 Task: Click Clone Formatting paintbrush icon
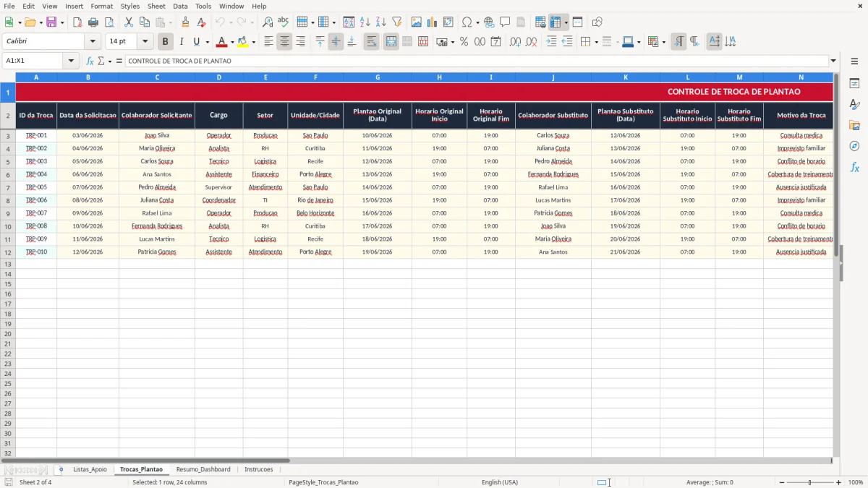(186, 22)
